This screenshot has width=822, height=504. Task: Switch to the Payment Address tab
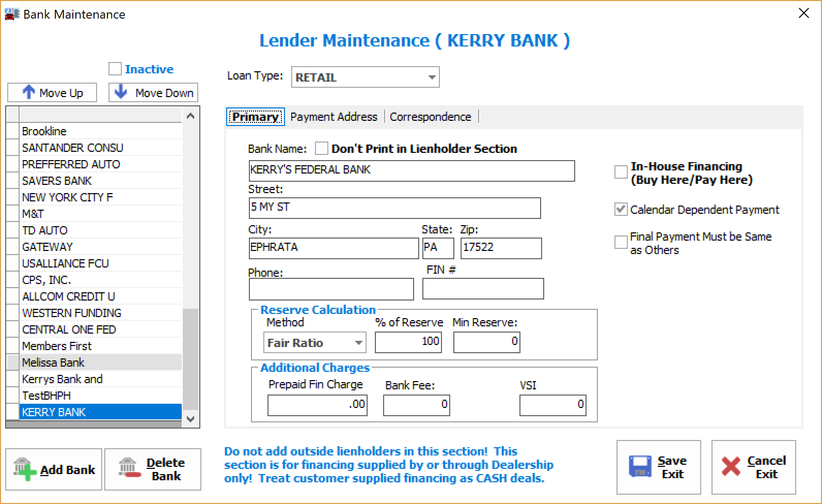click(334, 117)
